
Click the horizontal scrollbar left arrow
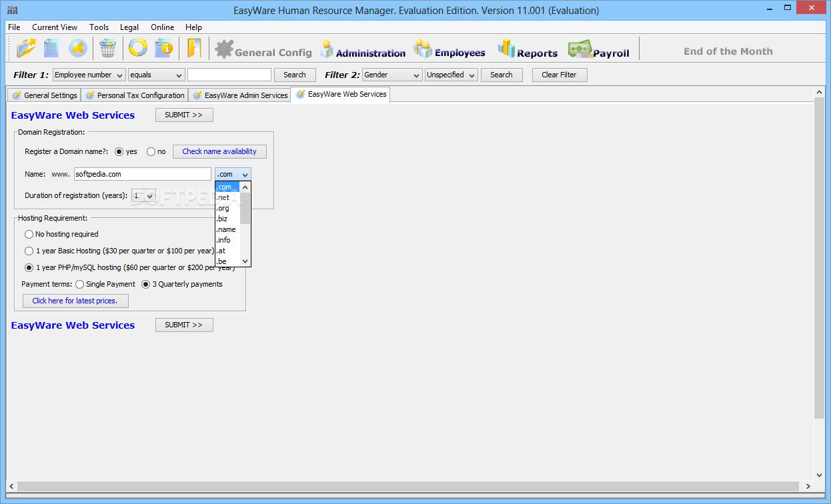11,486
